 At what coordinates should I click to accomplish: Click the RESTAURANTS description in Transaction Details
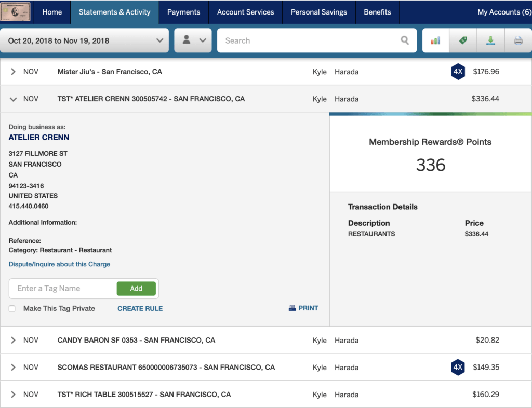[x=371, y=234]
